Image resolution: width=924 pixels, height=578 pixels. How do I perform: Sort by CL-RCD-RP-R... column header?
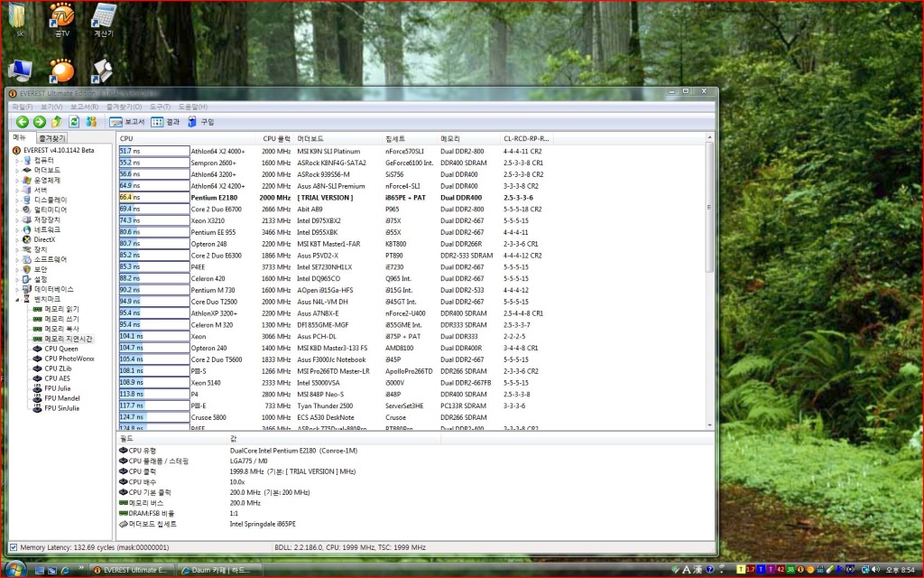526,138
